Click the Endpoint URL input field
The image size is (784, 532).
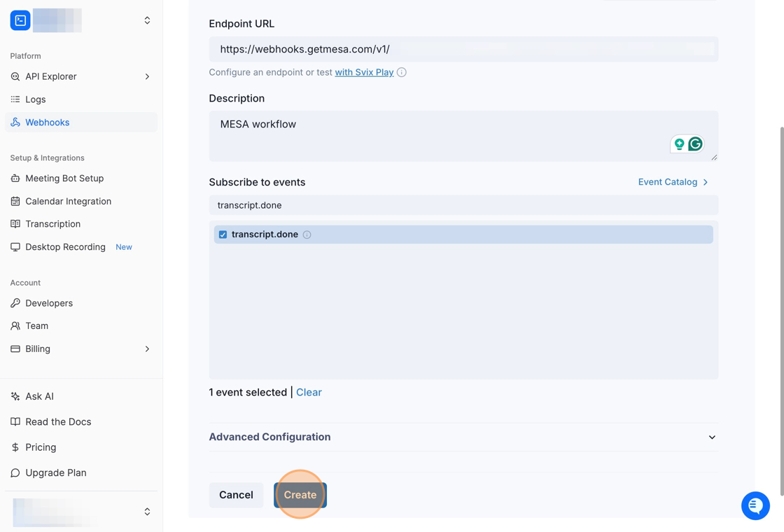[x=463, y=49]
